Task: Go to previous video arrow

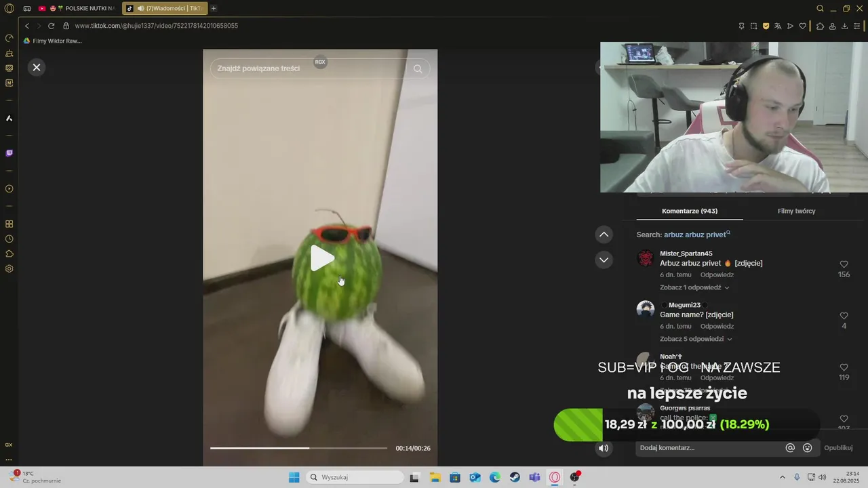Action: [604, 235]
